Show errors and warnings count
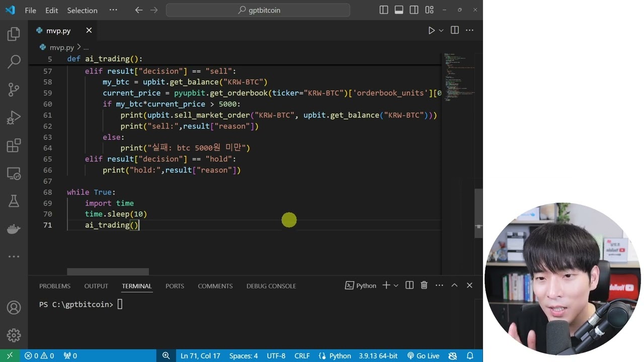Viewport: 644px width, 362px height. pyautogui.click(x=39, y=355)
